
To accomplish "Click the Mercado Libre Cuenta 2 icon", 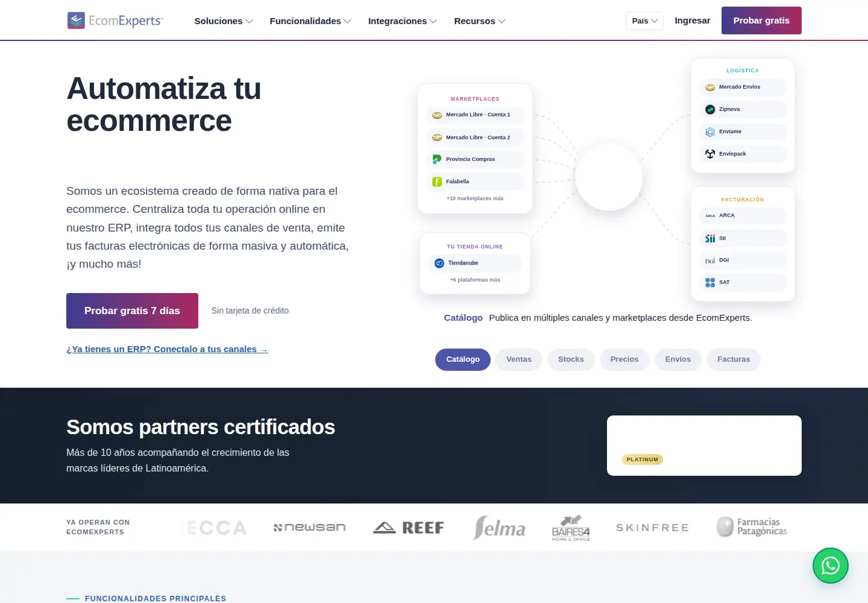I will pos(437,137).
